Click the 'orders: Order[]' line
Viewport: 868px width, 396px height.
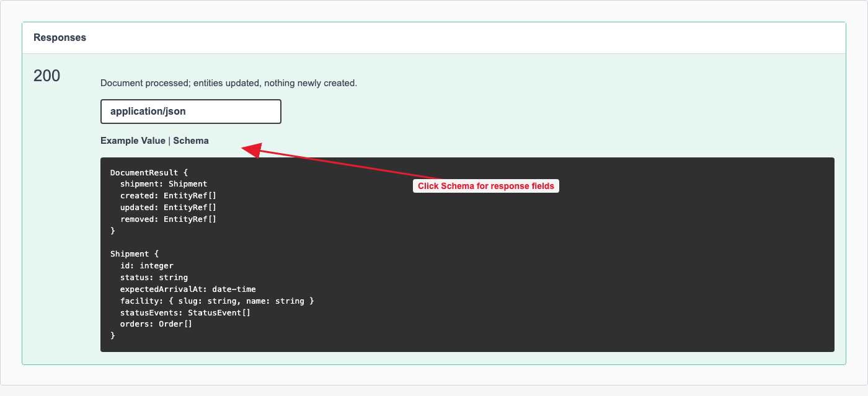click(156, 324)
